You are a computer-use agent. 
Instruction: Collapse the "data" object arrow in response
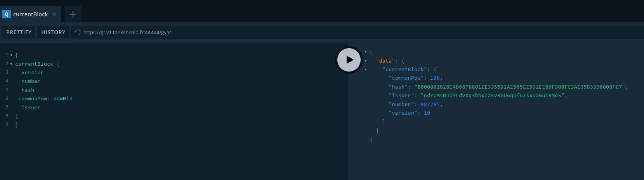(x=366, y=61)
